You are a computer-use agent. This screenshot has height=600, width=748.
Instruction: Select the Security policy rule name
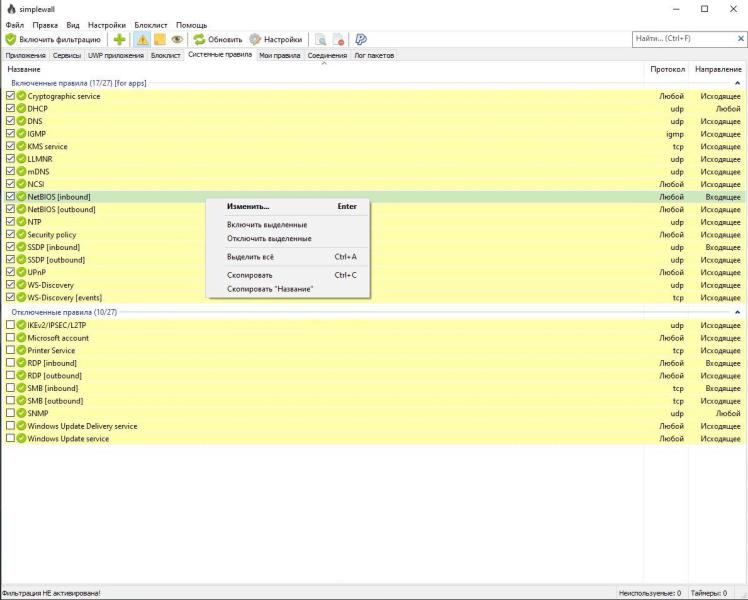click(x=52, y=235)
